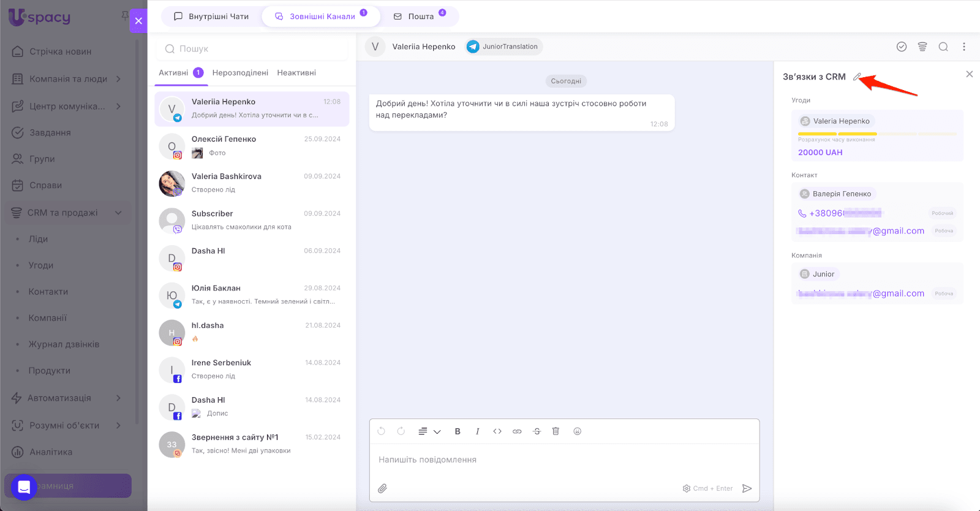Click the search icon in the chat header

tap(943, 47)
